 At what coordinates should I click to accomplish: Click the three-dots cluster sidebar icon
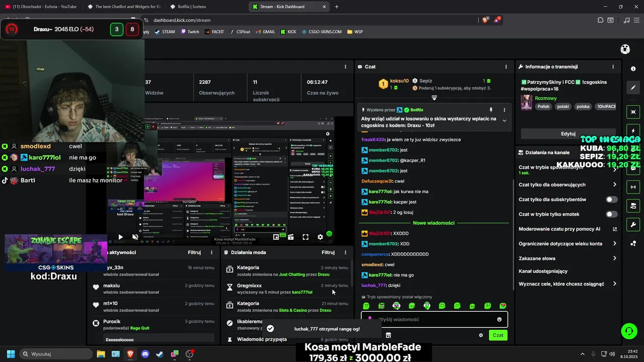coord(633,243)
